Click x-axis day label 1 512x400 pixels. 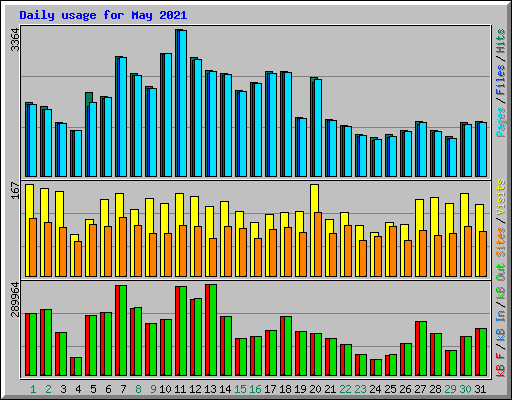tap(33, 389)
